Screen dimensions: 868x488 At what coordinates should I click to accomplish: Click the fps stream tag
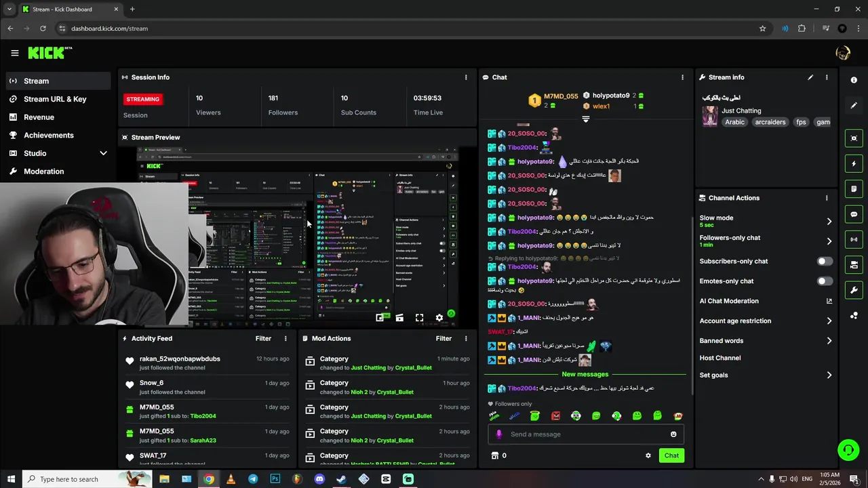[801, 122]
